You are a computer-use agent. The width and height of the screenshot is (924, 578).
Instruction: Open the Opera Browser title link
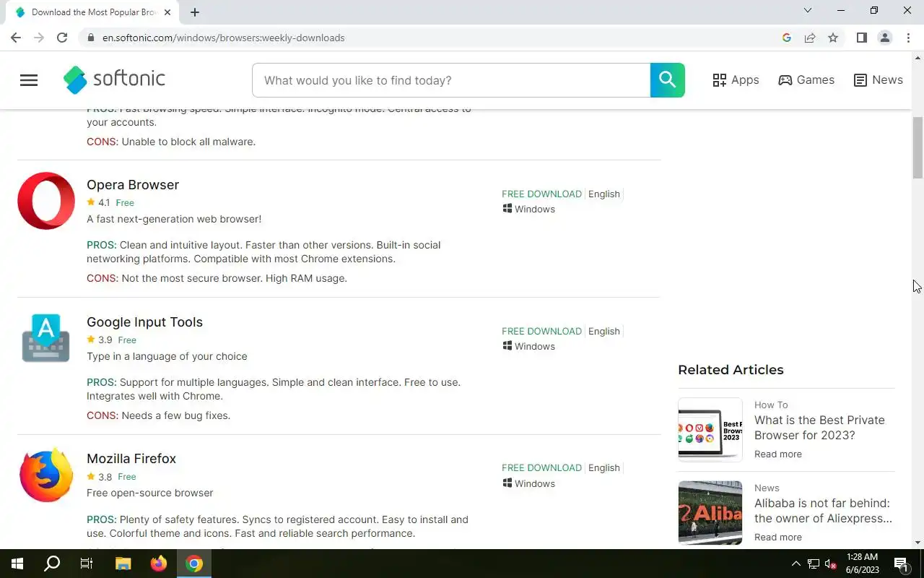pyautogui.click(x=133, y=185)
